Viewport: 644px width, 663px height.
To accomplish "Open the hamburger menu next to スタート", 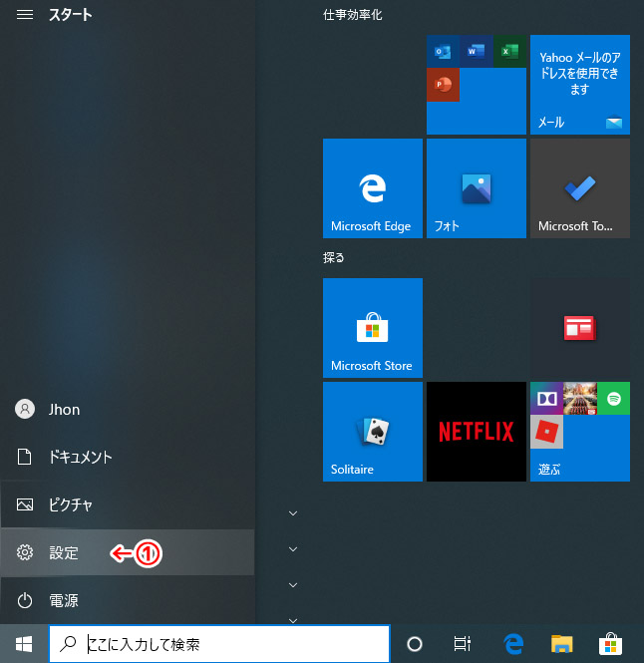I will (x=25, y=15).
